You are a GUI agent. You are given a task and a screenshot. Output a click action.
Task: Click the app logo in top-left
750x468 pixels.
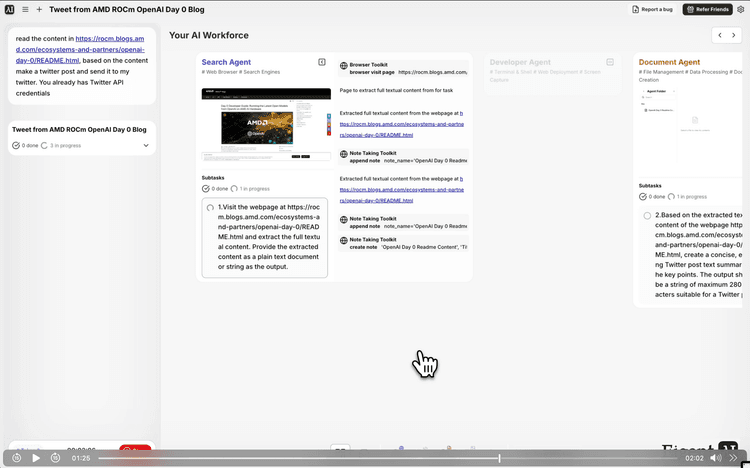click(9, 9)
